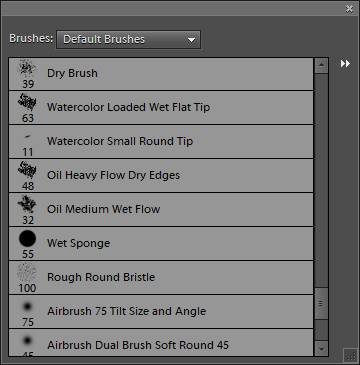The image size is (360, 365).
Task: Select Oil Heavy Flow Dry Edges thumbnail
Action: tap(27, 171)
